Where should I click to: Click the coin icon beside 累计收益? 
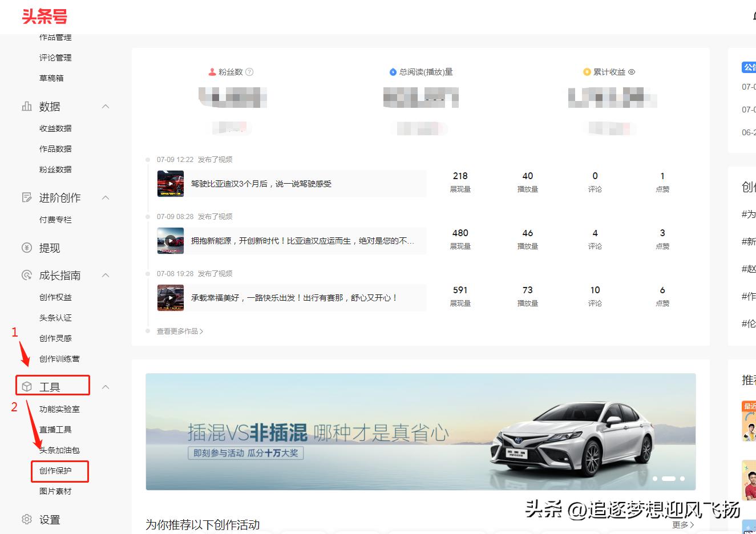(587, 72)
